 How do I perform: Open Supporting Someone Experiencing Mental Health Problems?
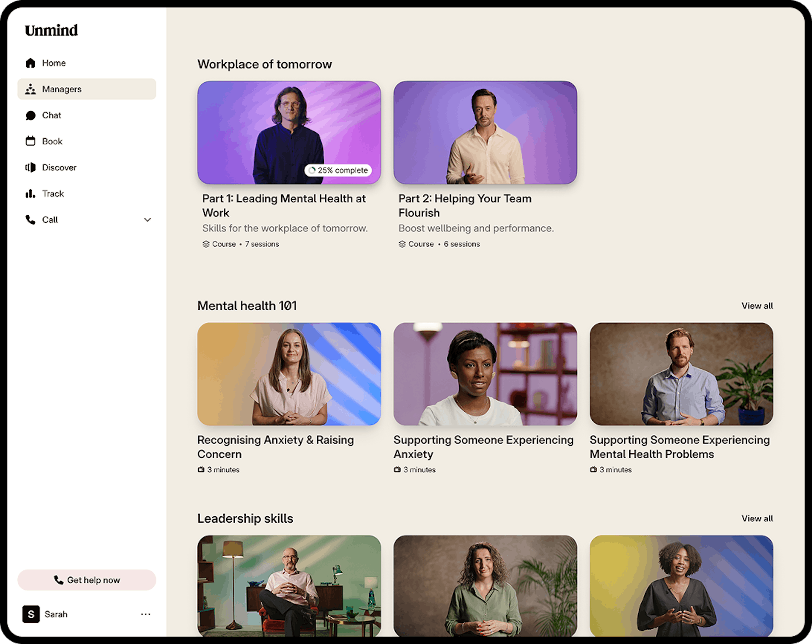pyautogui.click(x=681, y=374)
